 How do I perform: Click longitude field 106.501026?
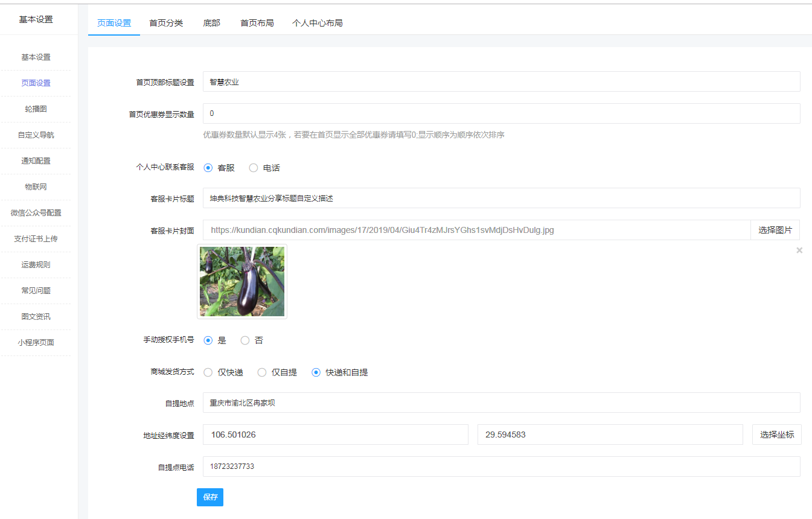point(336,435)
